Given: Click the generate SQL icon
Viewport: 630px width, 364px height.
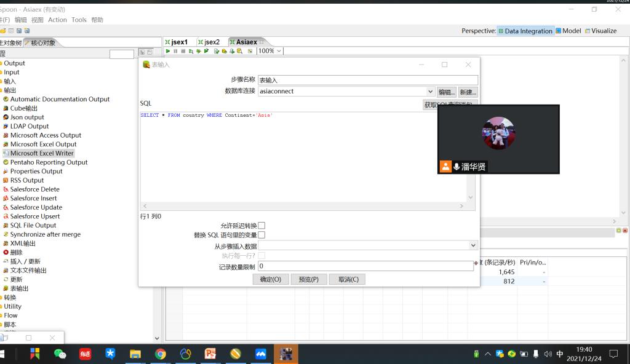Looking at the screenshot, I should (232, 51).
